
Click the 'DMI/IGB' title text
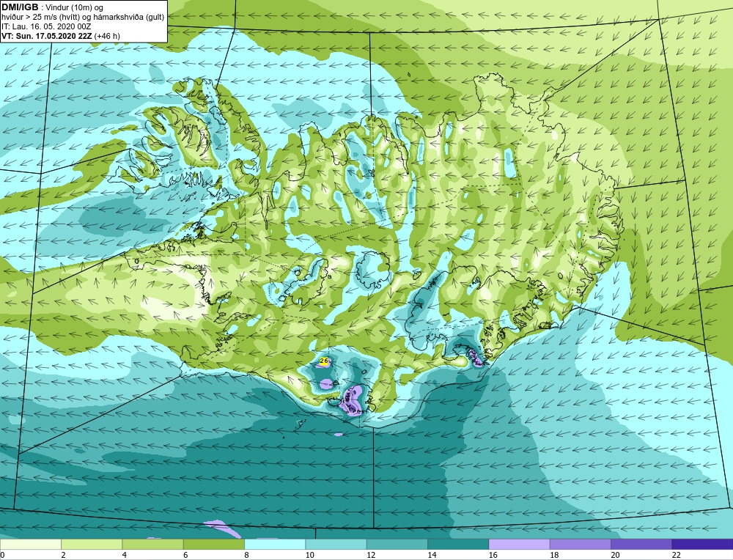[x=20, y=7]
